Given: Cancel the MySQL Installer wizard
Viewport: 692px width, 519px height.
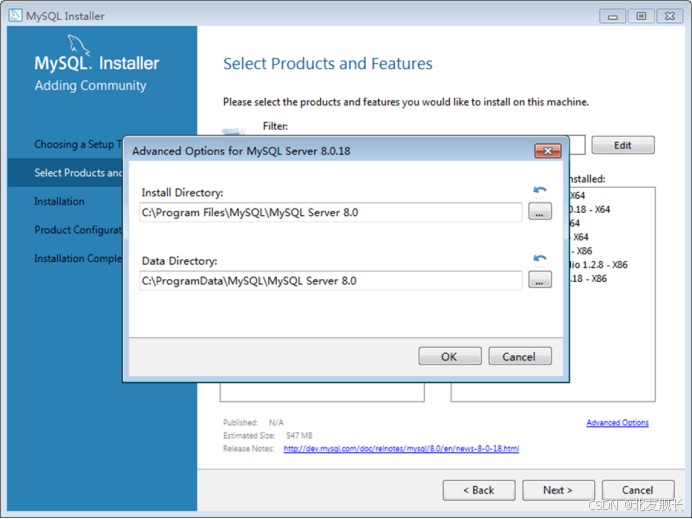Looking at the screenshot, I should (638, 490).
